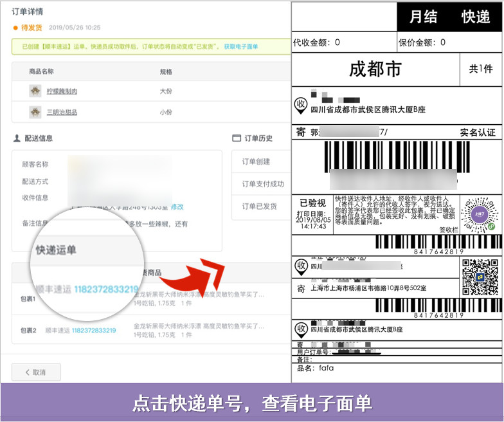Click the round purple mini-program code
504x422 pixels.
[x=478, y=214]
